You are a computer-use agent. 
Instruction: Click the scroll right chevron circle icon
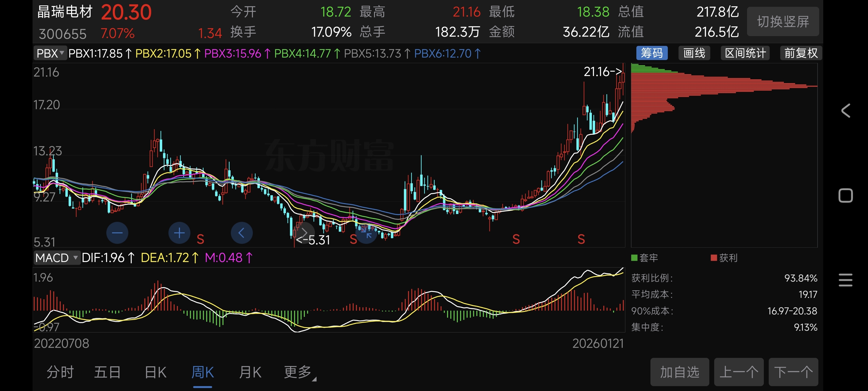(304, 233)
